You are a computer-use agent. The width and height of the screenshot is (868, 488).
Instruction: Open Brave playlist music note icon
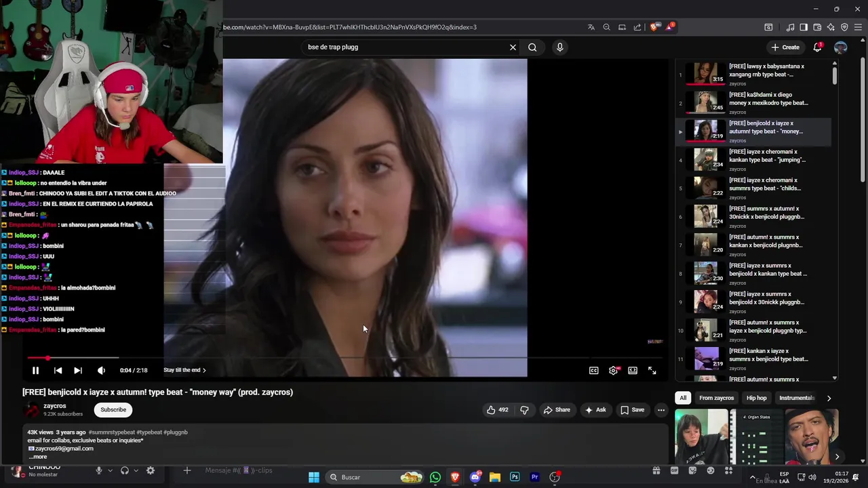pos(790,27)
